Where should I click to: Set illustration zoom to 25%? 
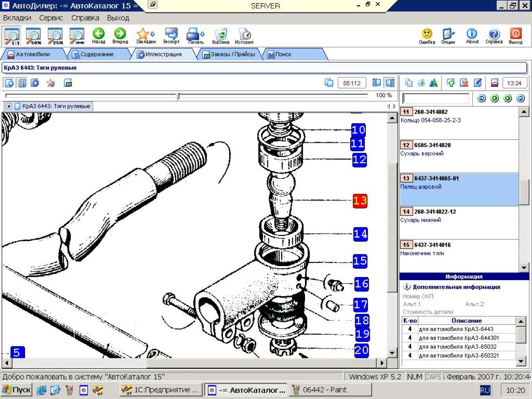55,36
